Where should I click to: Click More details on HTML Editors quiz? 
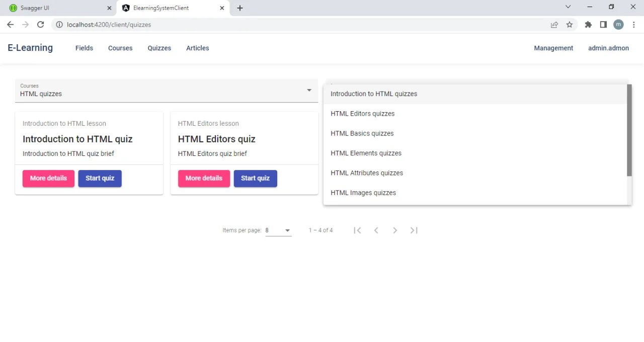coord(204,179)
